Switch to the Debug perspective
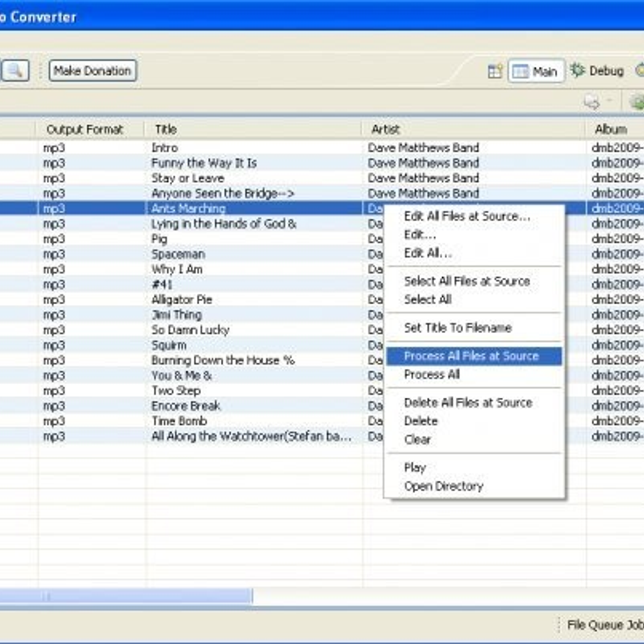 (x=597, y=71)
